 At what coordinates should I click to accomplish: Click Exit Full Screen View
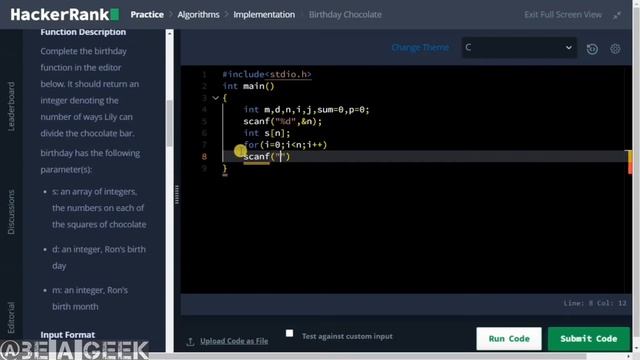pyautogui.click(x=562, y=15)
